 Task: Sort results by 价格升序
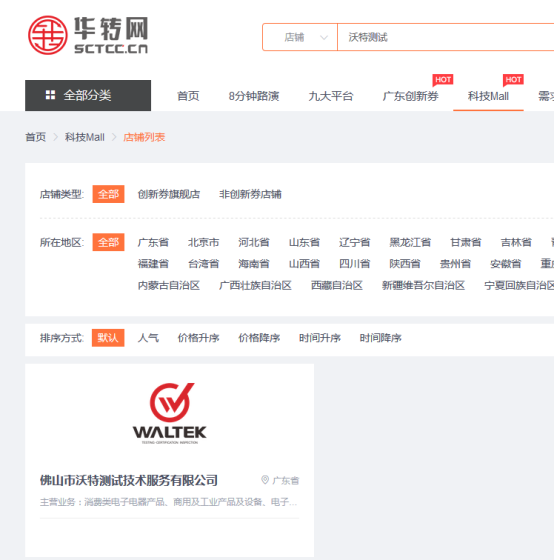[x=199, y=338]
